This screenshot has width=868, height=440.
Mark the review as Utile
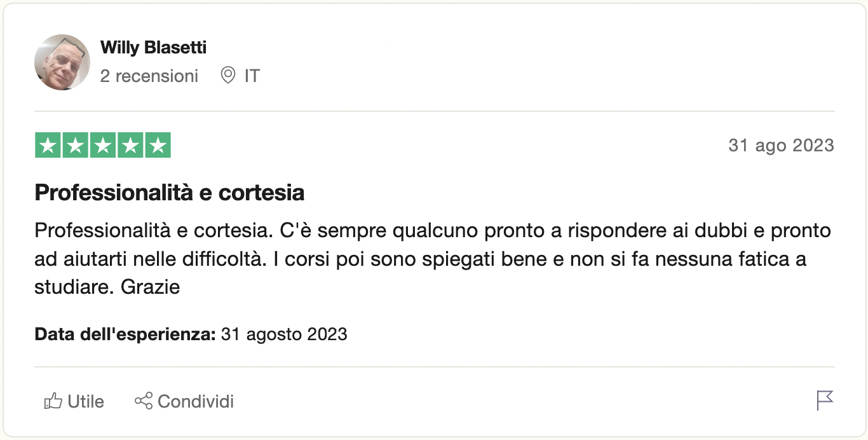pos(85,402)
